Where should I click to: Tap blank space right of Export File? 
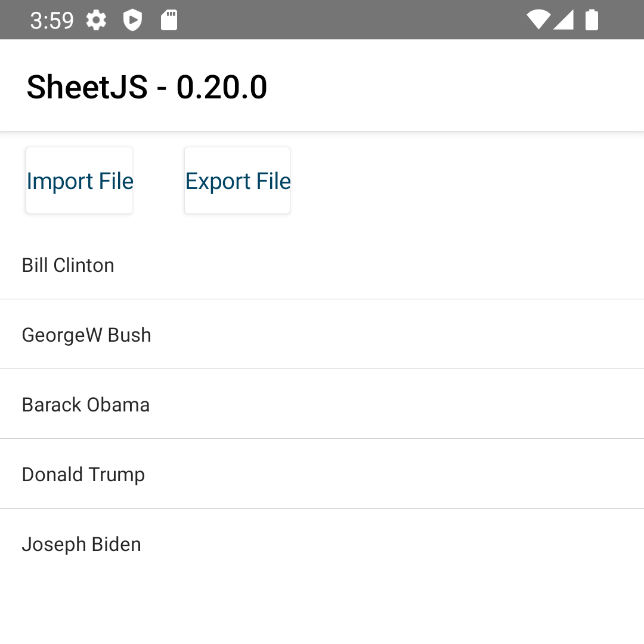[465, 181]
